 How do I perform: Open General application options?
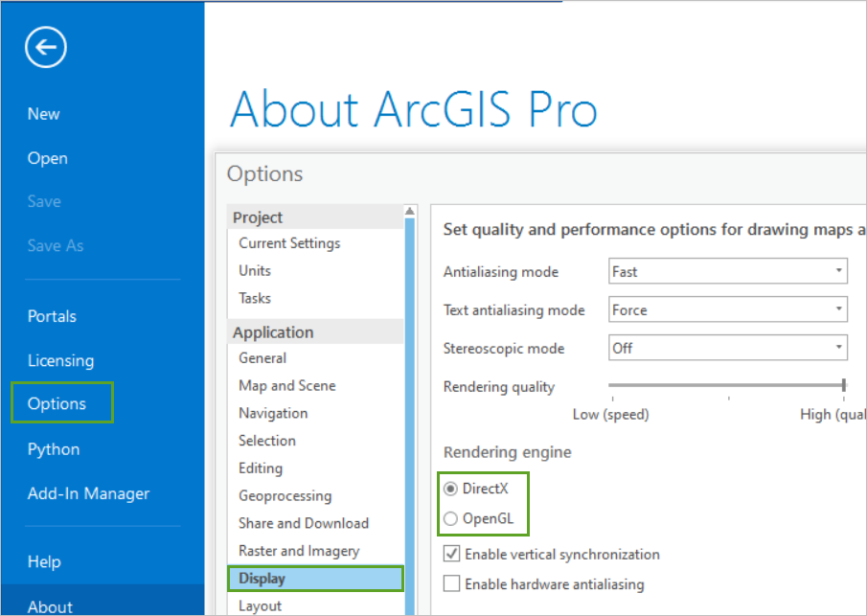click(262, 357)
